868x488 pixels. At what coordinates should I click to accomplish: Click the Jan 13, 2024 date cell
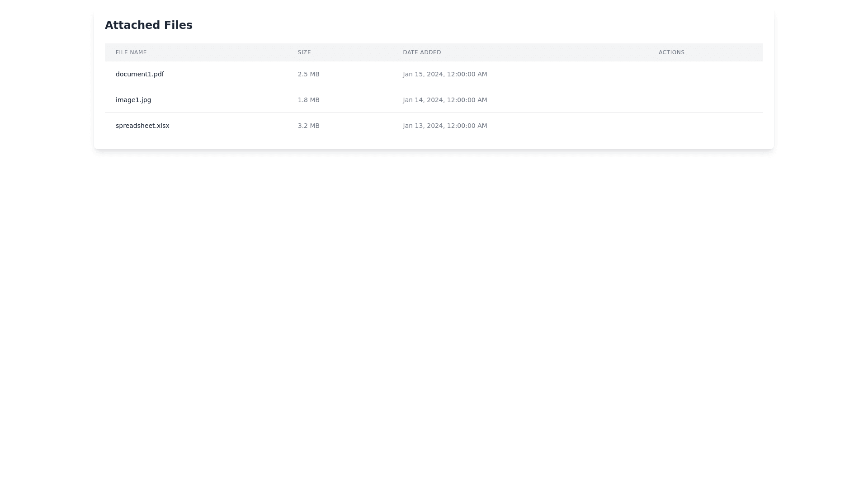click(445, 126)
